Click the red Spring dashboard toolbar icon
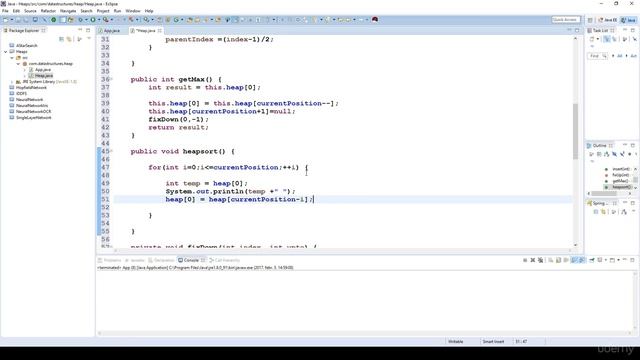 pyautogui.click(x=375, y=20)
